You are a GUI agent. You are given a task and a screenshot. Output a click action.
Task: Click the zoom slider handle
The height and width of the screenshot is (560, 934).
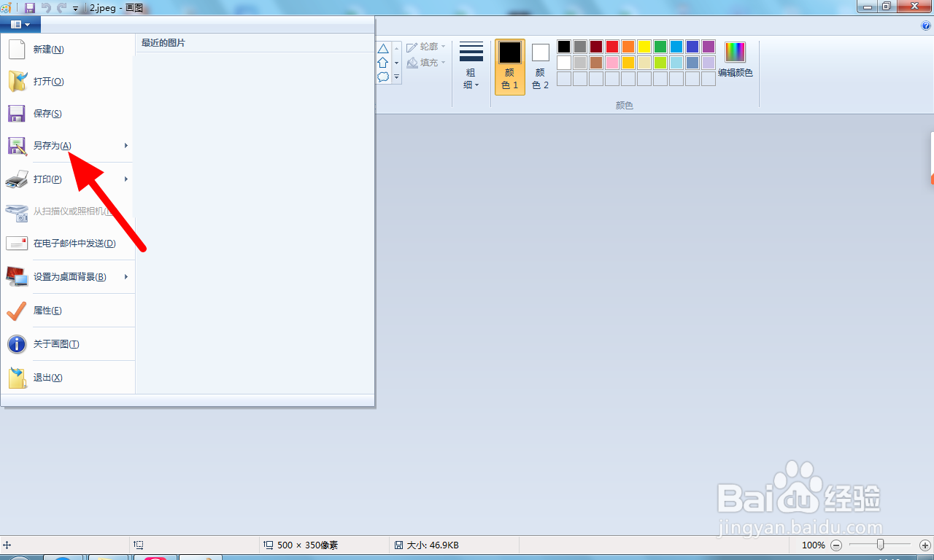coord(881,545)
